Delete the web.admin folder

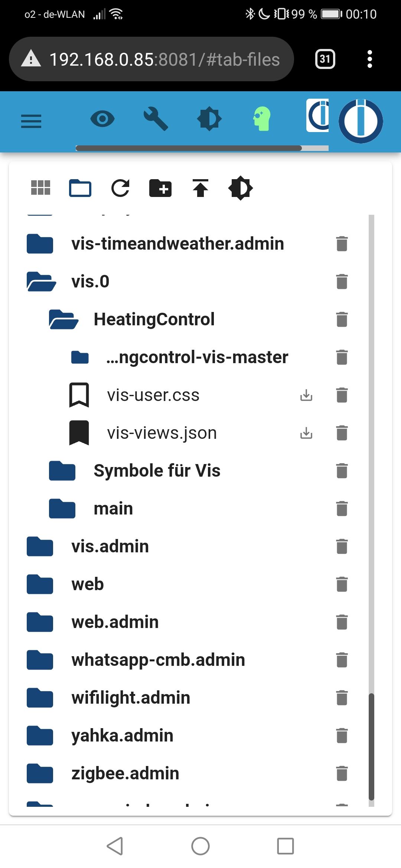coord(341,622)
